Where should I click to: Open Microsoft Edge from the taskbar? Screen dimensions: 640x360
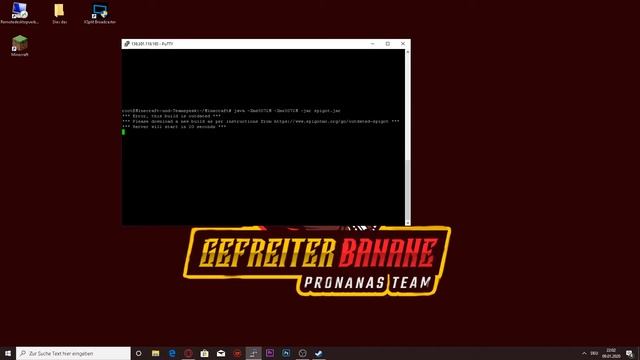tap(172, 353)
